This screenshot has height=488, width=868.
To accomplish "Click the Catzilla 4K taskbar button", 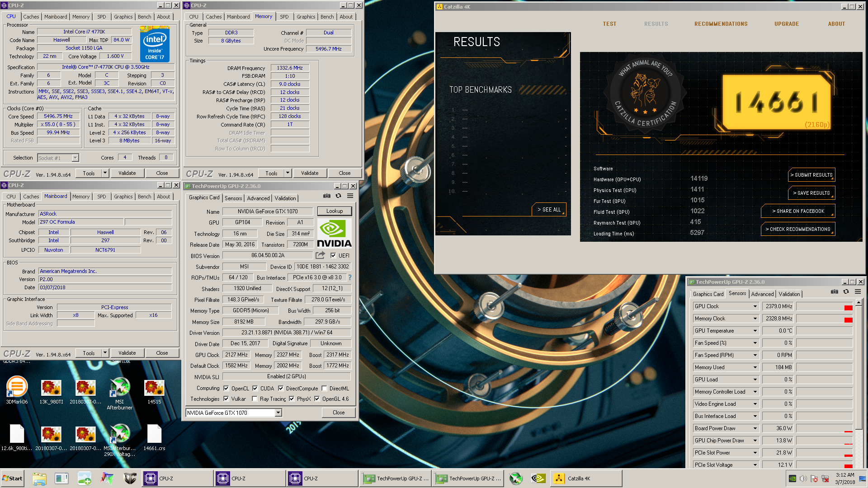I will coord(586,479).
